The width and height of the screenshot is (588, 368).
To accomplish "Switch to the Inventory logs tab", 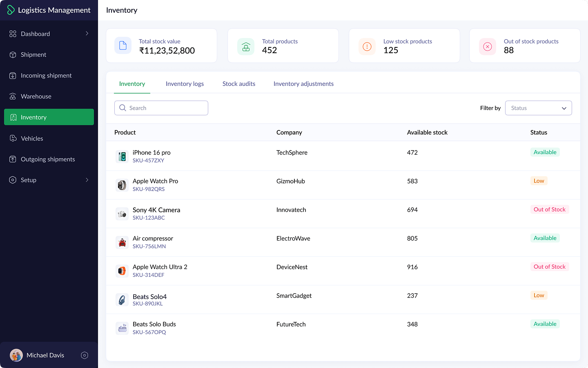I will (185, 84).
